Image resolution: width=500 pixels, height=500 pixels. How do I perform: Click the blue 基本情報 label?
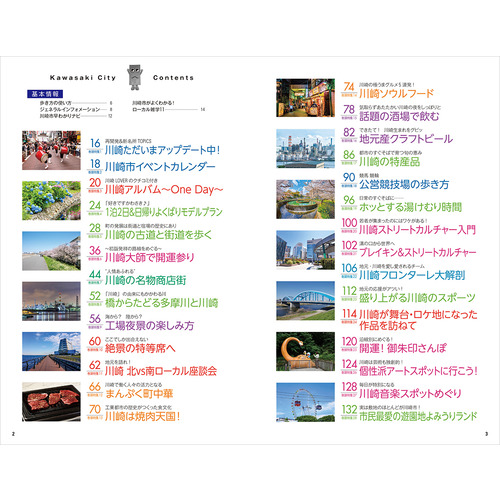click(x=45, y=94)
